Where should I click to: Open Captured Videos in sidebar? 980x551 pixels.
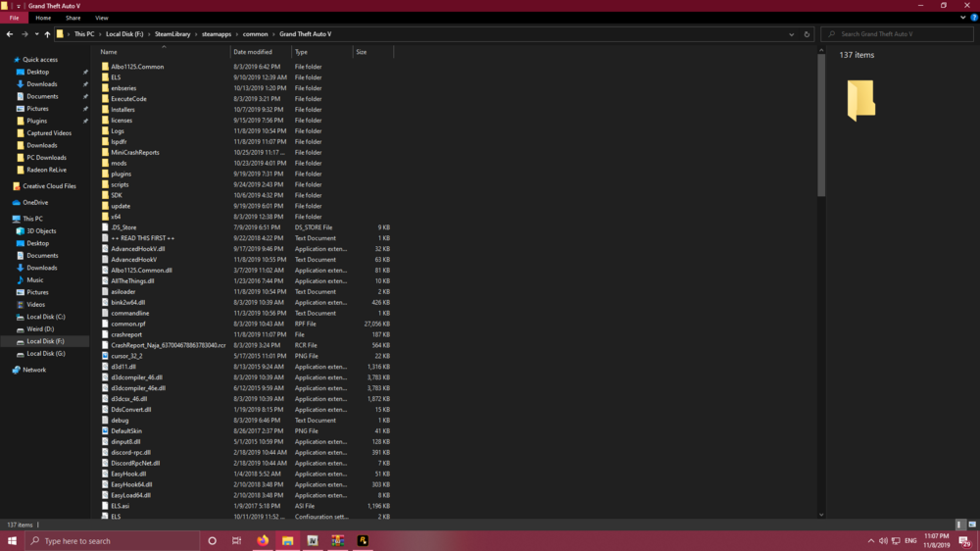pyautogui.click(x=49, y=133)
